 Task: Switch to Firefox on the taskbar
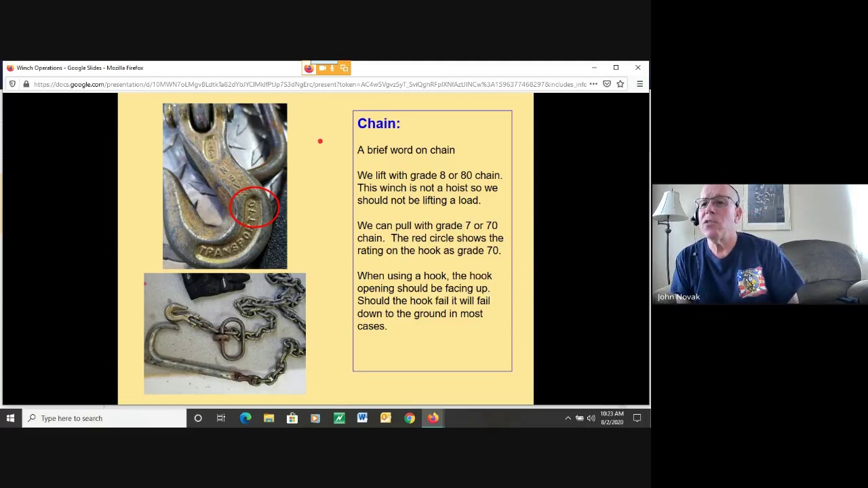(433, 418)
